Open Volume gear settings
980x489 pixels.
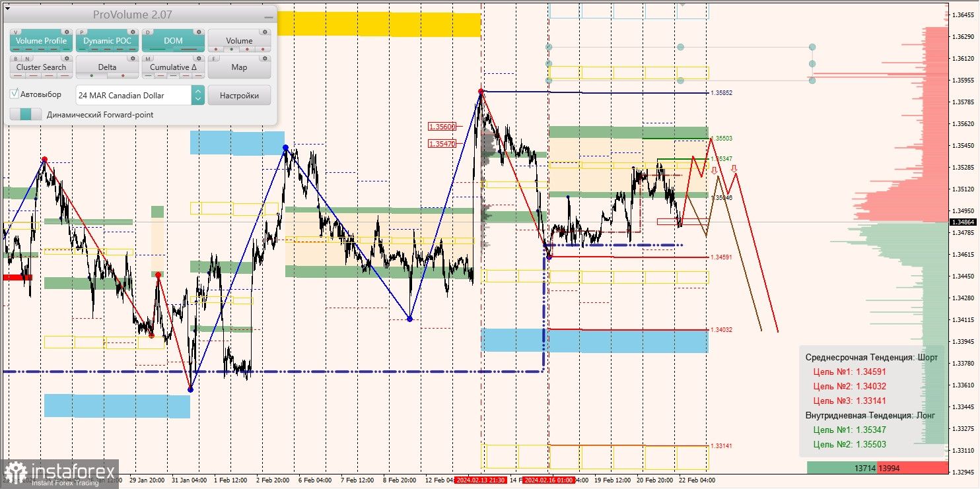coord(265,32)
